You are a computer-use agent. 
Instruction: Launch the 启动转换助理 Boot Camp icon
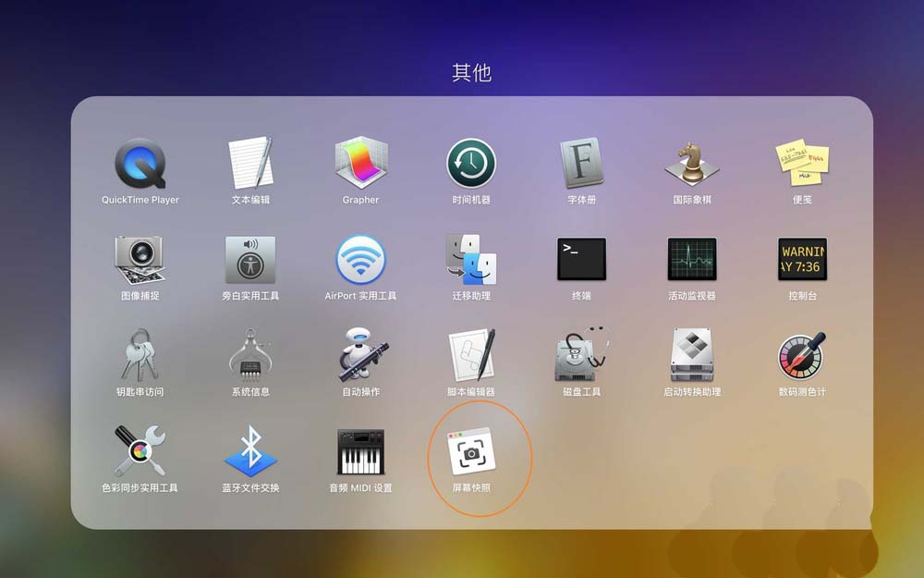692,355
